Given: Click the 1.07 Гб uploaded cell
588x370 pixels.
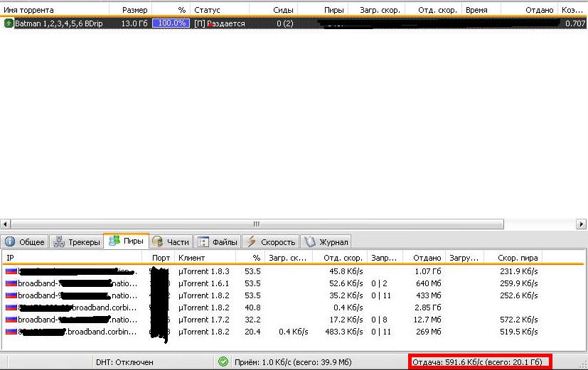Looking at the screenshot, I should point(428,271).
